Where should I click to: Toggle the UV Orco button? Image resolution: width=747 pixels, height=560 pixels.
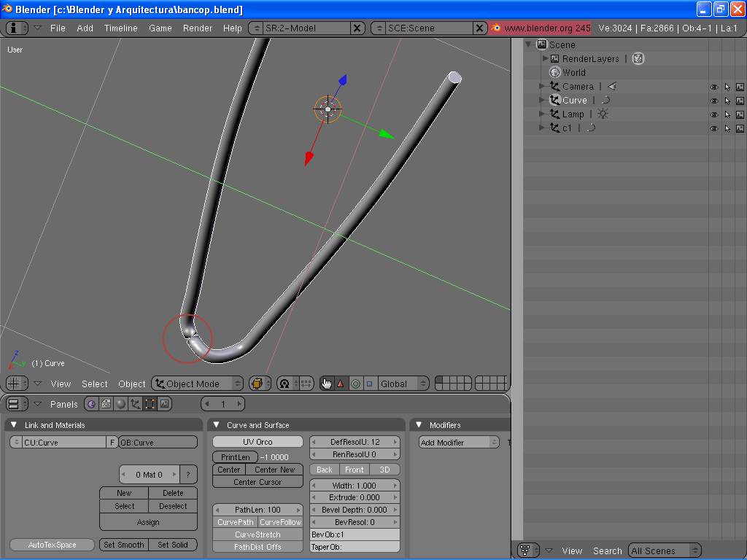point(258,442)
